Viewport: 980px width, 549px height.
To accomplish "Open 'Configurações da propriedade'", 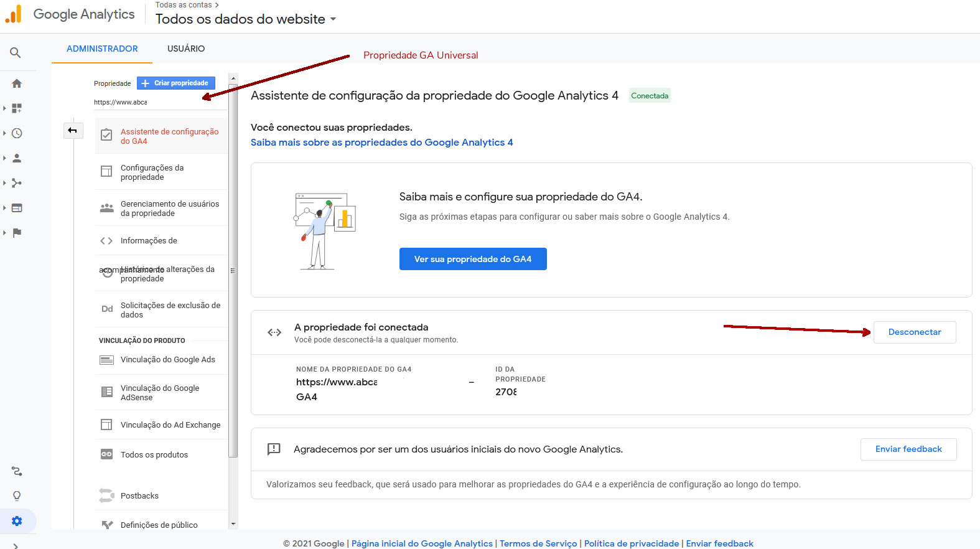I will pyautogui.click(x=162, y=172).
